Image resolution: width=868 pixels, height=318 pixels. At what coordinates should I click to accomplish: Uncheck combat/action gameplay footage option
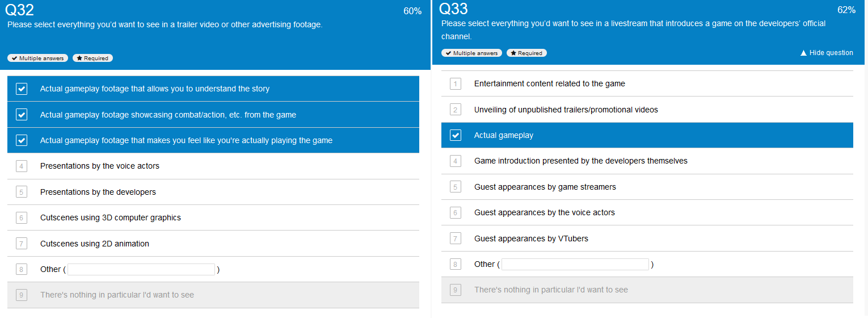coord(213,115)
